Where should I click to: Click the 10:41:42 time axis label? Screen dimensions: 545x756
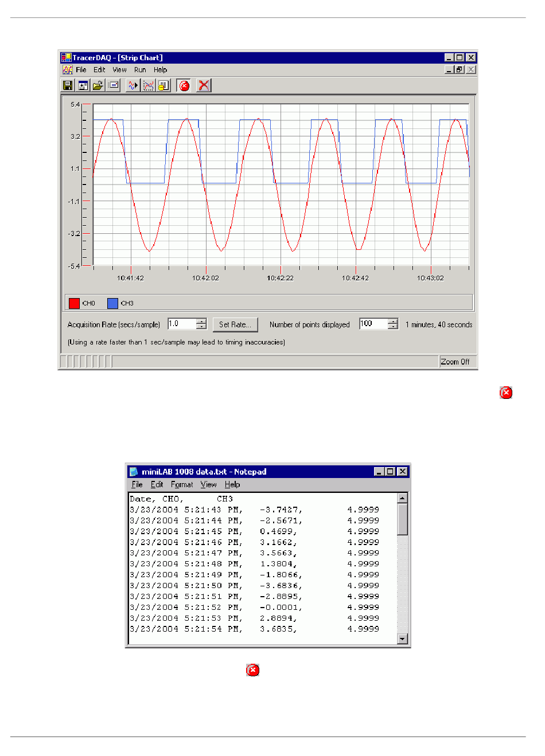[x=131, y=279]
